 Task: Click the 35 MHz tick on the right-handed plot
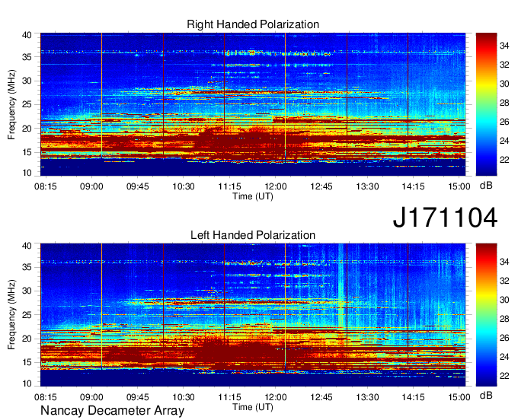pos(27,57)
